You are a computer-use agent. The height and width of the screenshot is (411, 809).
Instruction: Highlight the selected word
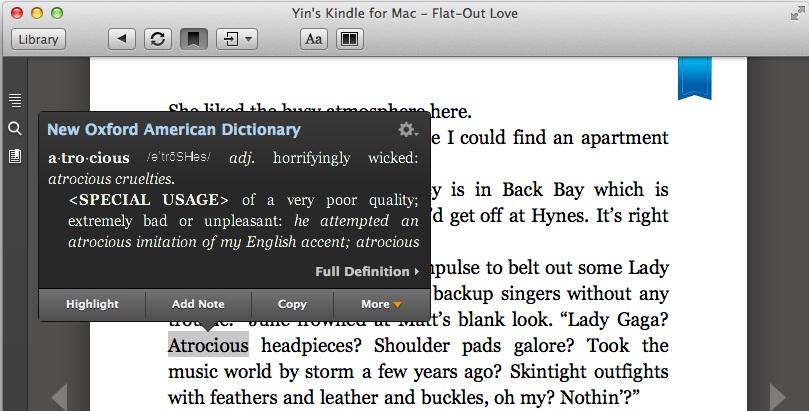92,304
